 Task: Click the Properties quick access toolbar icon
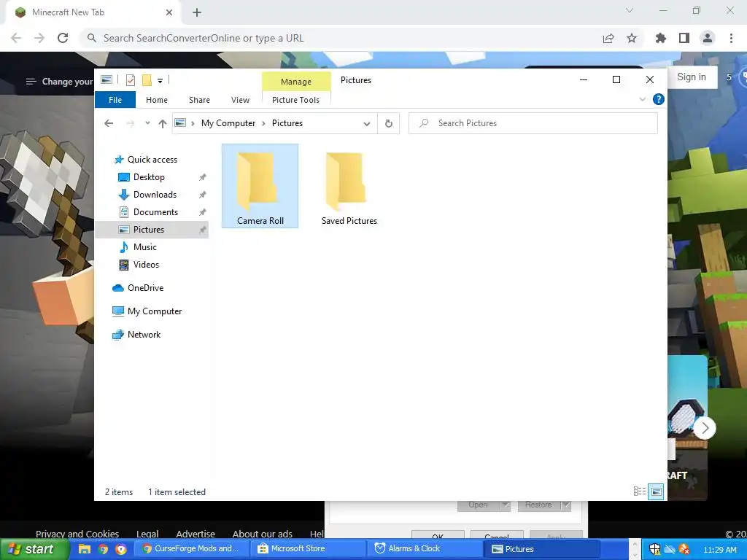(x=130, y=80)
